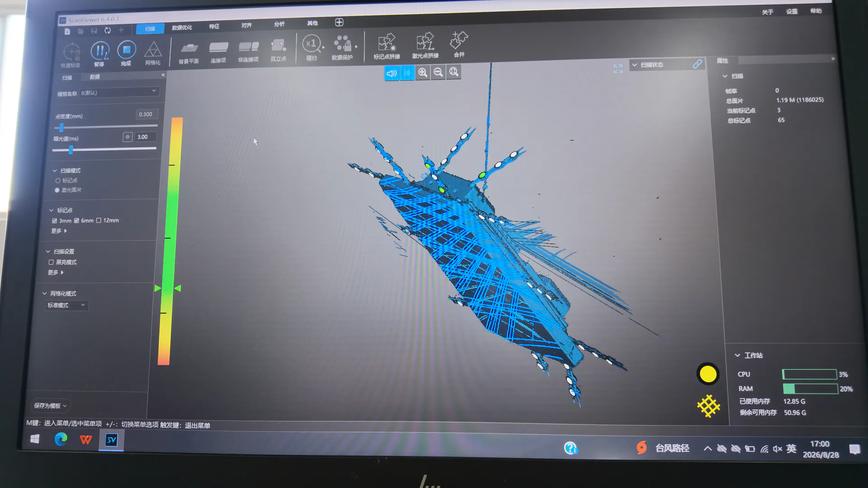Switch to the 数据优化 tab

click(182, 28)
